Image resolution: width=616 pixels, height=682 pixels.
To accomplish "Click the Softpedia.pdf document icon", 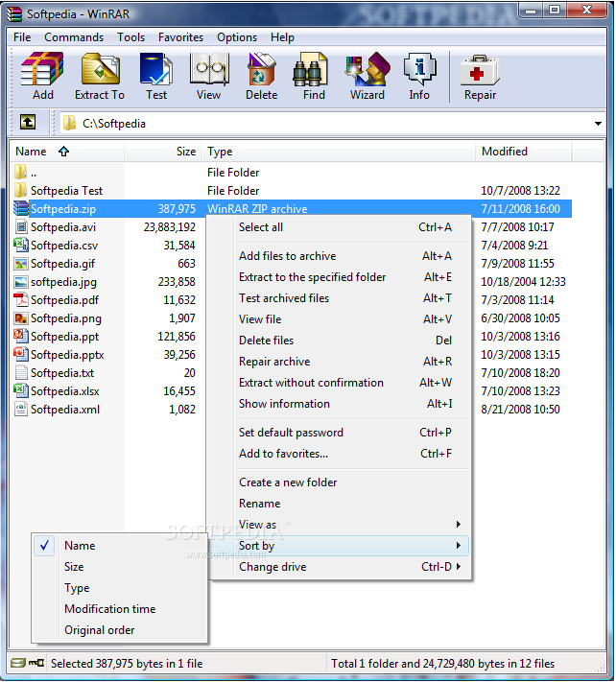I will (21, 299).
